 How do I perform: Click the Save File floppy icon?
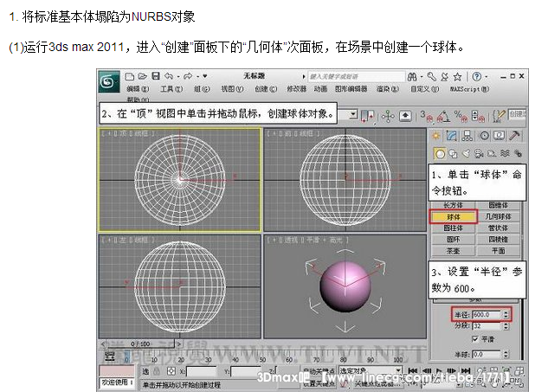coord(156,76)
